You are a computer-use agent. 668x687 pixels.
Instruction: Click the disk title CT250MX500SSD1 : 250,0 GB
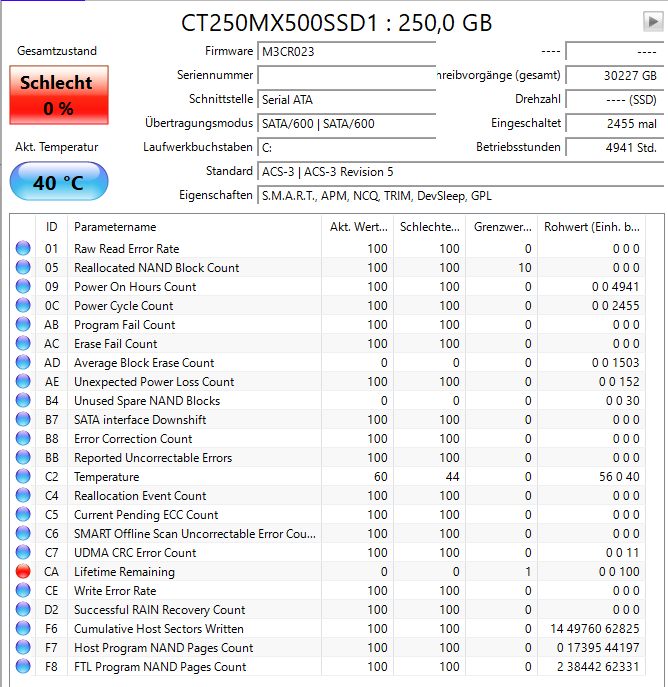tap(336, 23)
